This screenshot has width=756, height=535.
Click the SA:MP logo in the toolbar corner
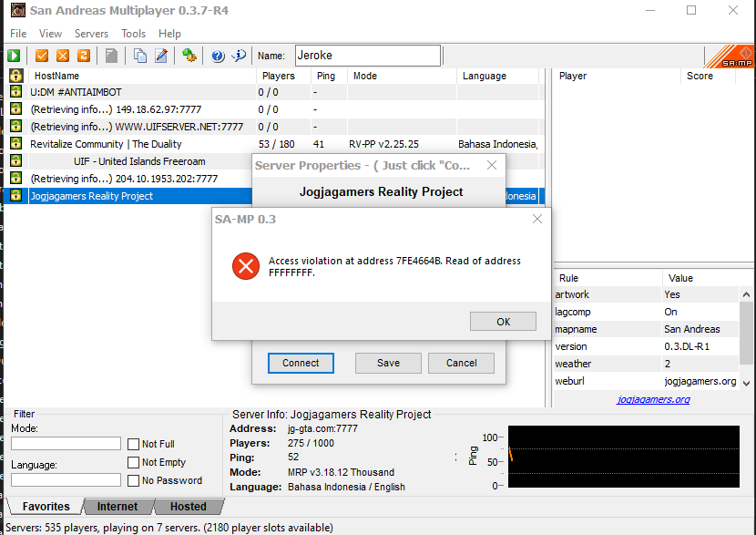(730, 56)
